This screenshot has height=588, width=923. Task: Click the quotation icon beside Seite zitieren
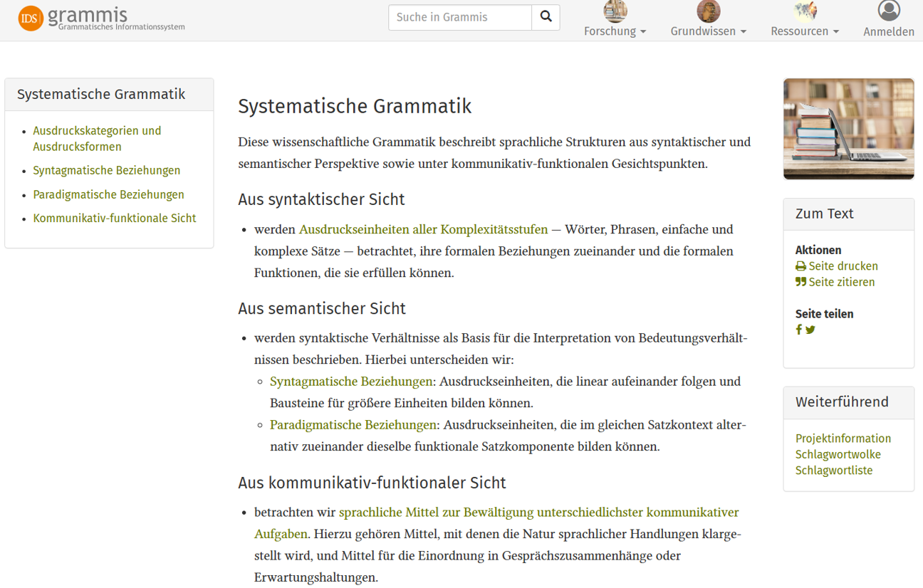tap(801, 282)
